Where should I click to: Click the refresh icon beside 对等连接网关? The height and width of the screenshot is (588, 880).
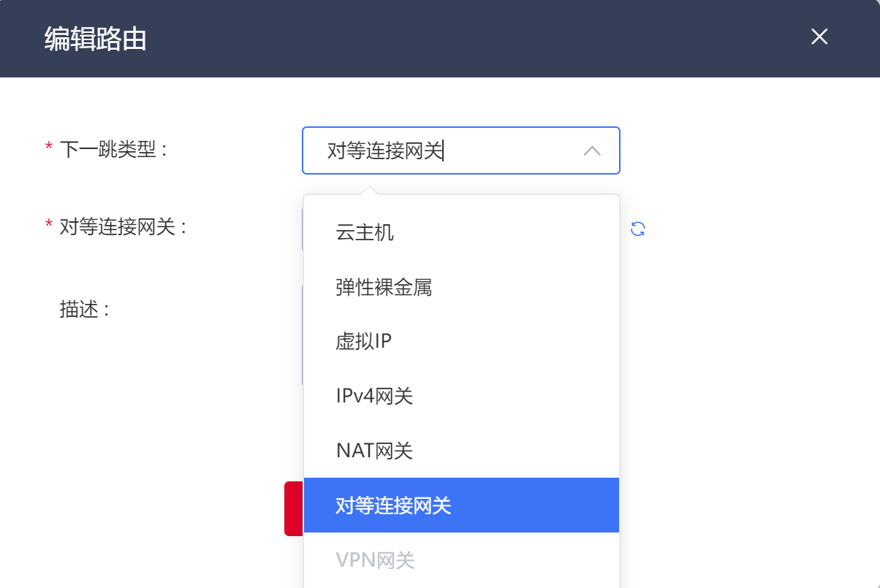pos(638,229)
